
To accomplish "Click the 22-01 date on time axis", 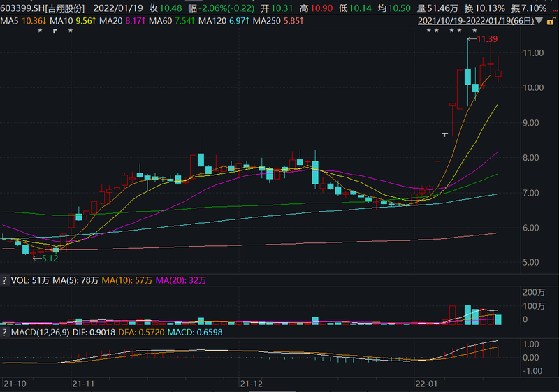I will click(426, 384).
